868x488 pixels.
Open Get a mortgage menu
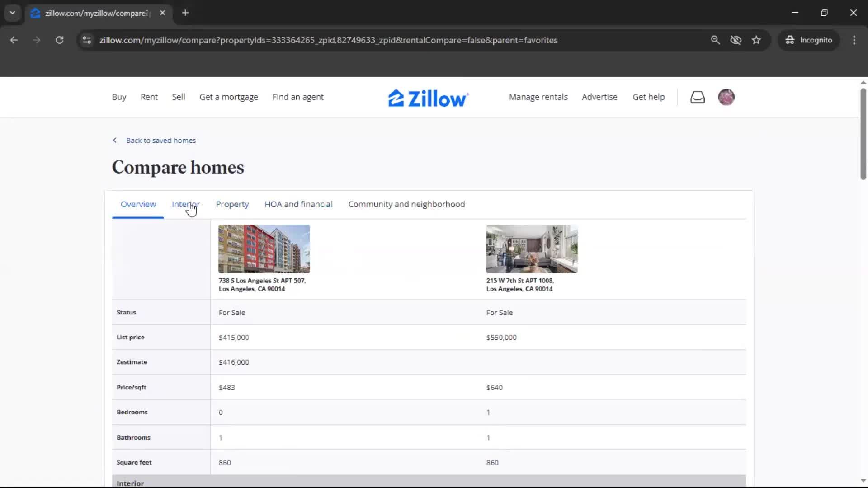(x=228, y=97)
